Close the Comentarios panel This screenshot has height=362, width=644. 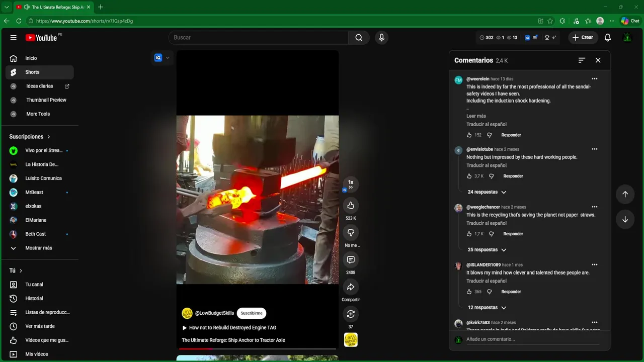tap(598, 60)
